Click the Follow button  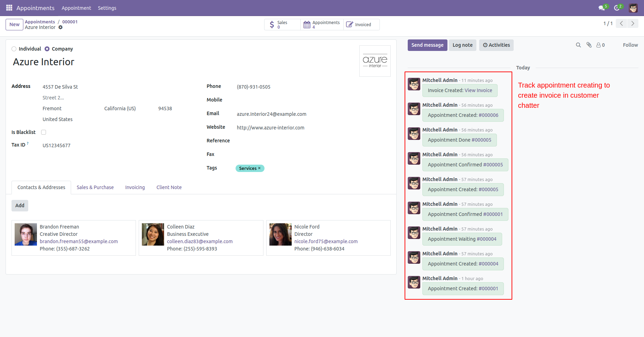(x=630, y=45)
